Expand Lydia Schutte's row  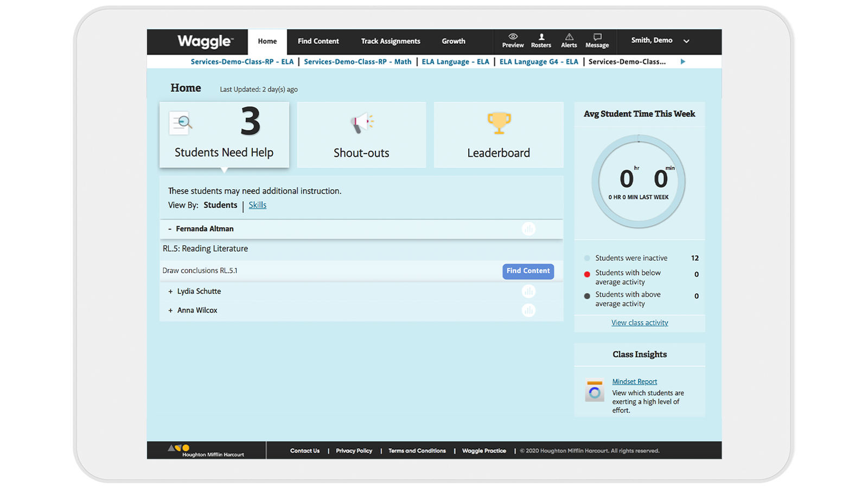tap(170, 292)
